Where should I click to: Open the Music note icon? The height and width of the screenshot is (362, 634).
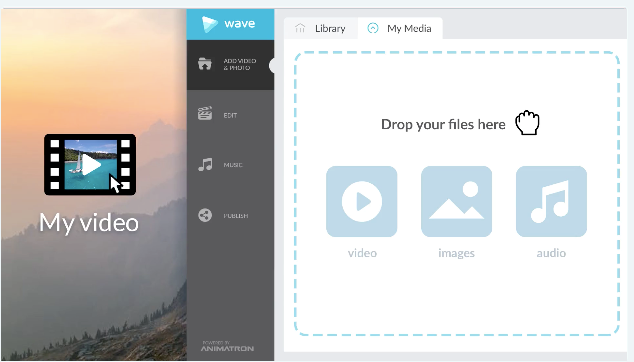[x=205, y=164]
